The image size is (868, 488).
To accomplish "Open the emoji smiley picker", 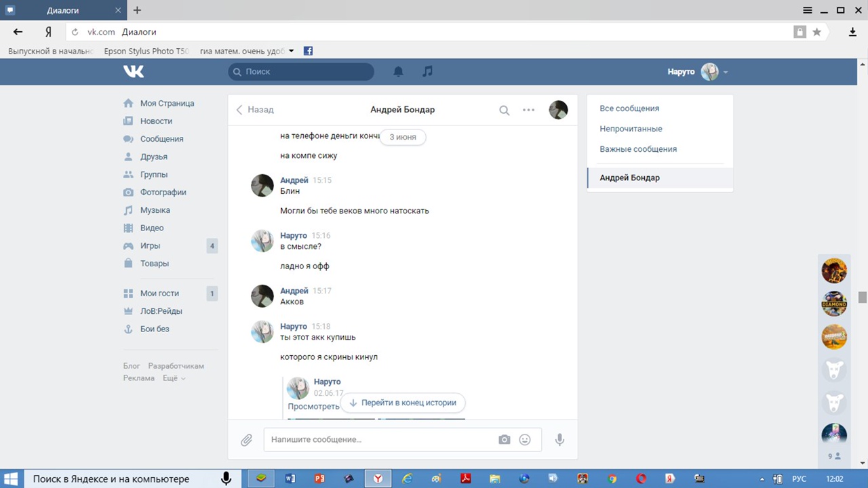I will coord(525,440).
